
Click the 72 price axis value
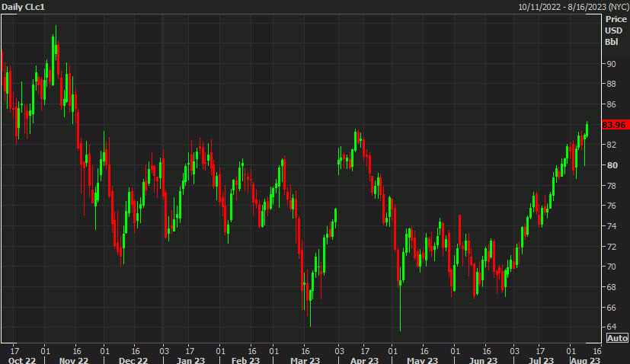(x=611, y=246)
